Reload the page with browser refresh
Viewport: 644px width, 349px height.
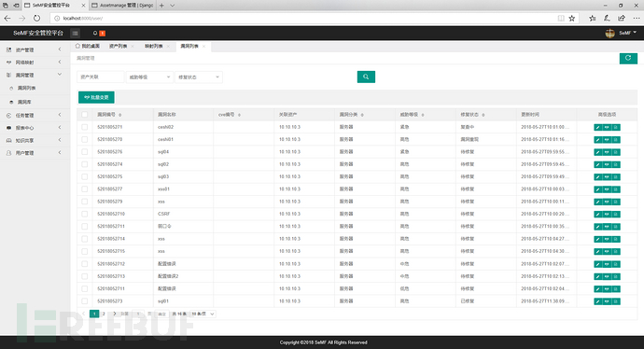pyautogui.click(x=37, y=18)
